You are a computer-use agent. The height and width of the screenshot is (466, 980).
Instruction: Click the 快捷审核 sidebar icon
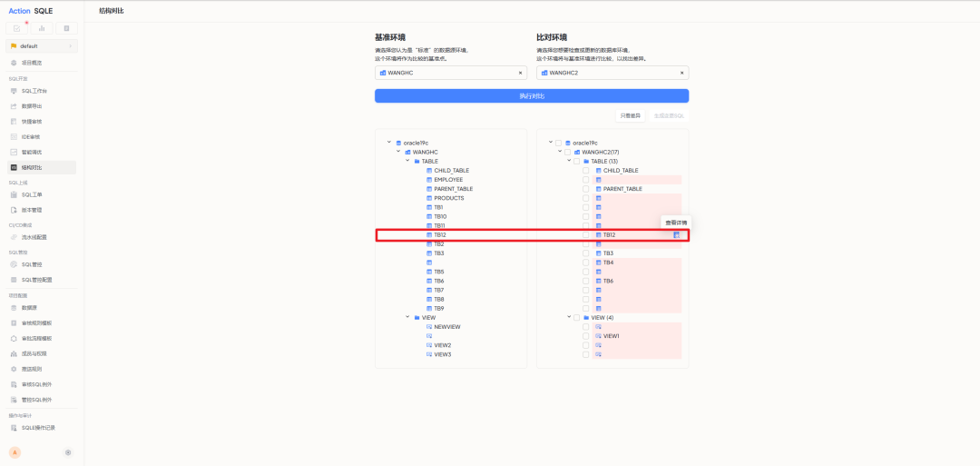pos(14,122)
